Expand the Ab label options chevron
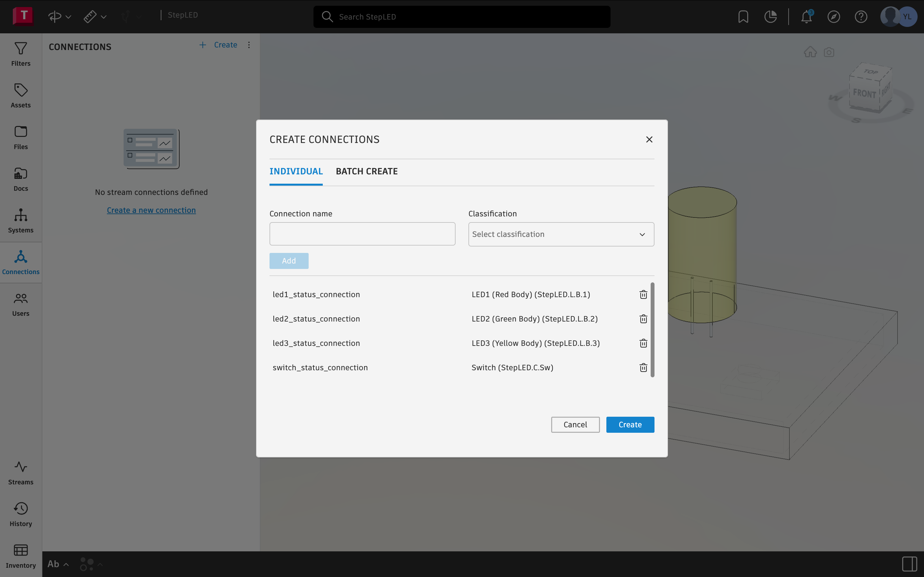Screen dimensions: 924x577 coord(66,564)
